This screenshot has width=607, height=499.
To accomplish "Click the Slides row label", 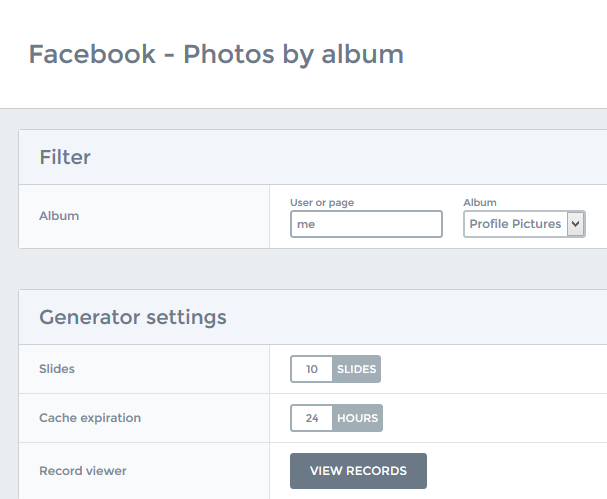I will tap(57, 369).
